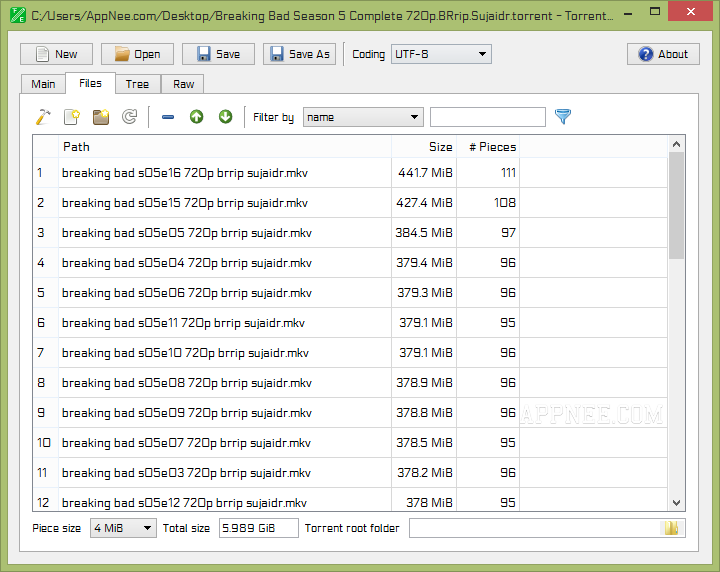Click the blue minus remove icon
Screen dimensions: 720x572
pos(168,117)
